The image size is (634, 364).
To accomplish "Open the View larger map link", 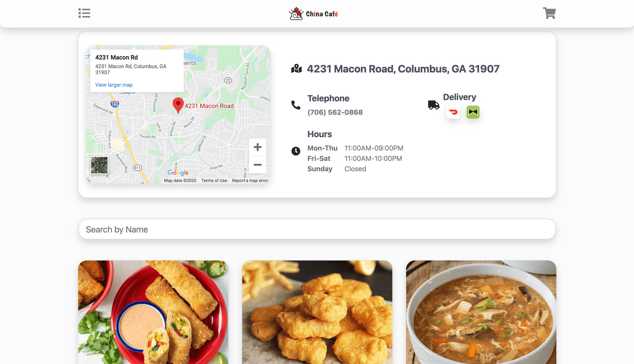I will click(114, 85).
